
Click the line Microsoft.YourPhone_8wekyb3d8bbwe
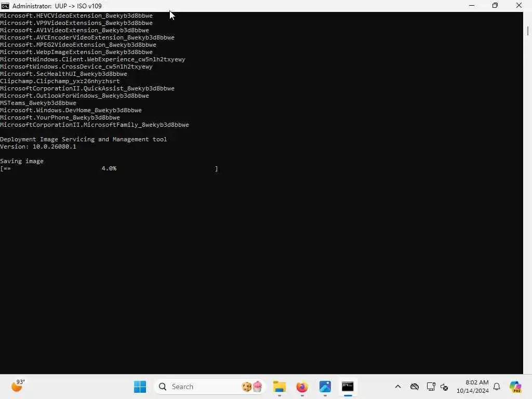60,117
